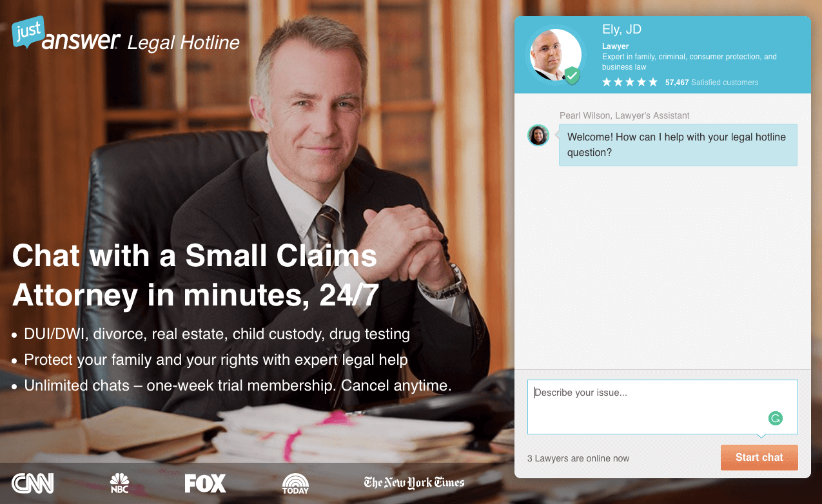Click the 3 Lawyers are online now text
This screenshot has width=822, height=504.
[x=578, y=458]
